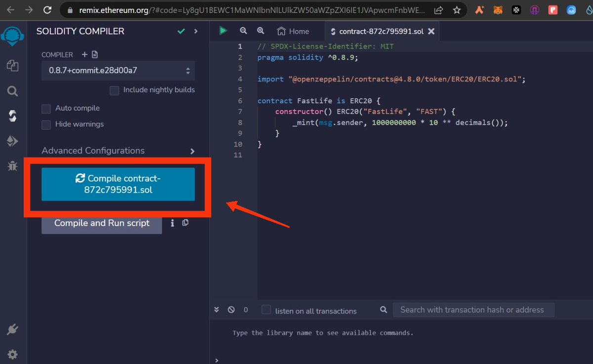Open the Debugger panel via bug icon
This screenshot has width=593, height=364.
pos(12,166)
